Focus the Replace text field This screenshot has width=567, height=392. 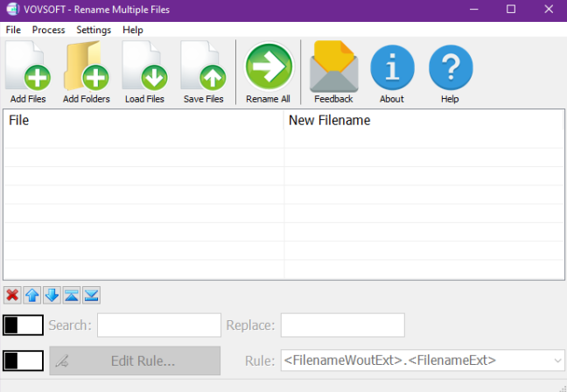coord(343,325)
